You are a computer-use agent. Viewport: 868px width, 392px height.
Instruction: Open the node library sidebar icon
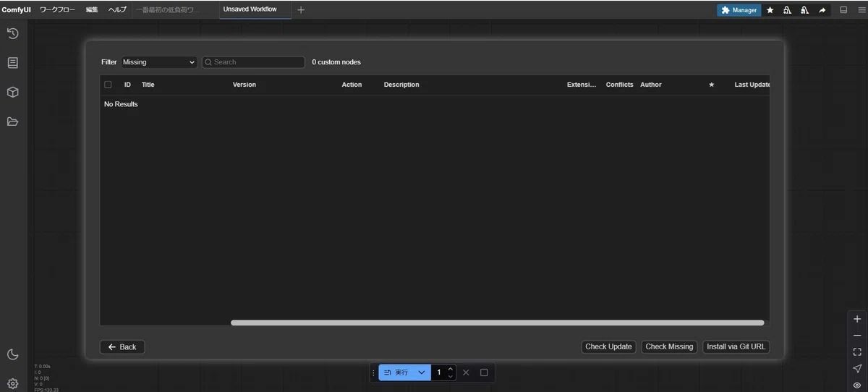(12, 63)
